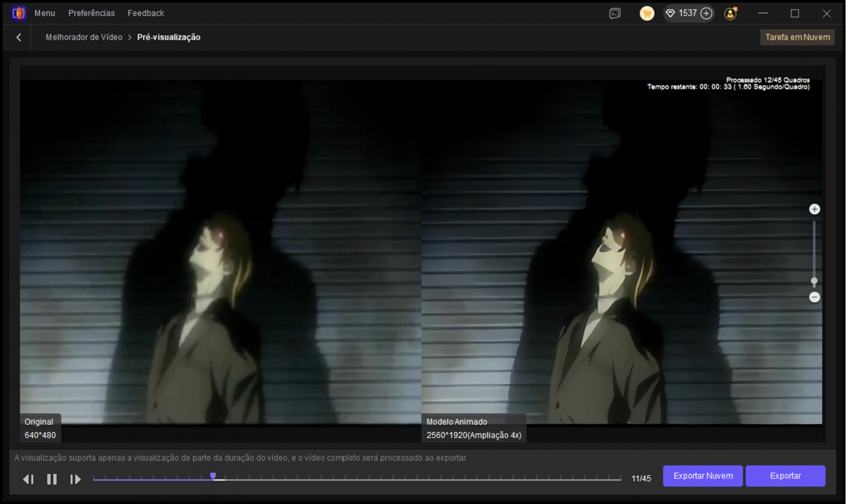Open the message center icon
The width and height of the screenshot is (846, 504).
614,14
